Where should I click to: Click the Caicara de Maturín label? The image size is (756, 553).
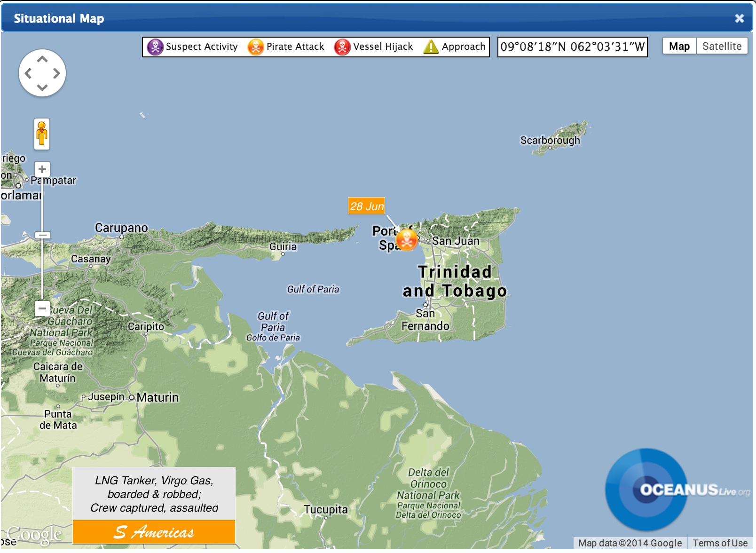click(x=57, y=372)
